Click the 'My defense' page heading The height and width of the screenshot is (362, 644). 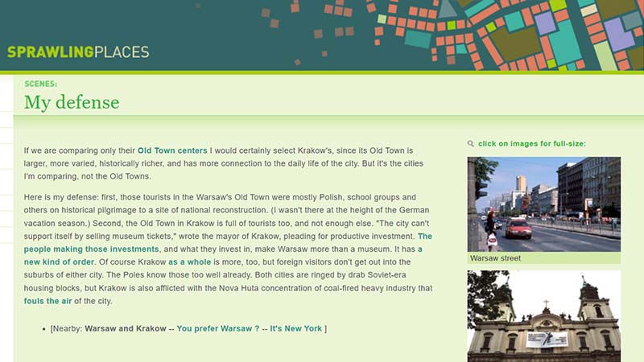pyautogui.click(x=72, y=102)
